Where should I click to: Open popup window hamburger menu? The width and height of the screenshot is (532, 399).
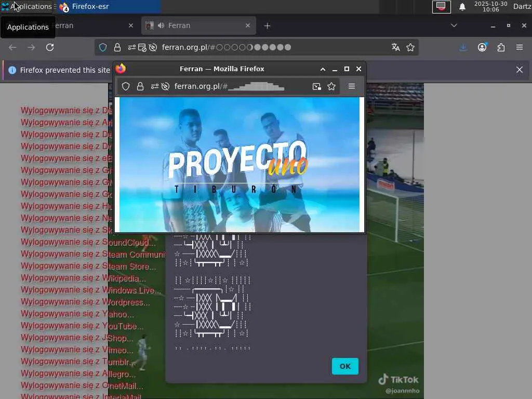click(352, 86)
